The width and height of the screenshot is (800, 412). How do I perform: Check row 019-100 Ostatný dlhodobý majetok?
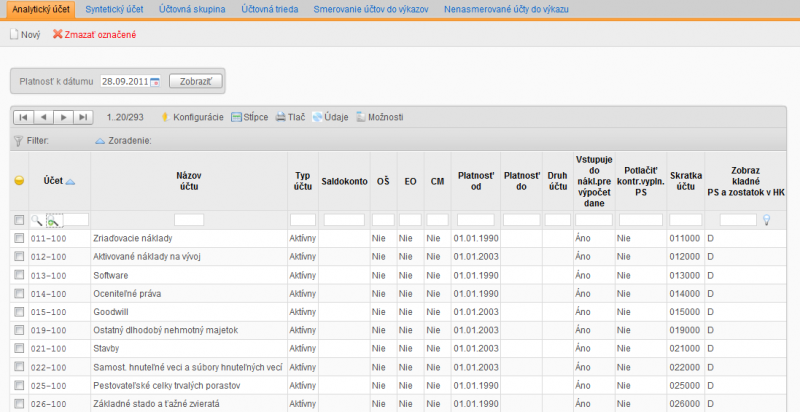(19, 330)
